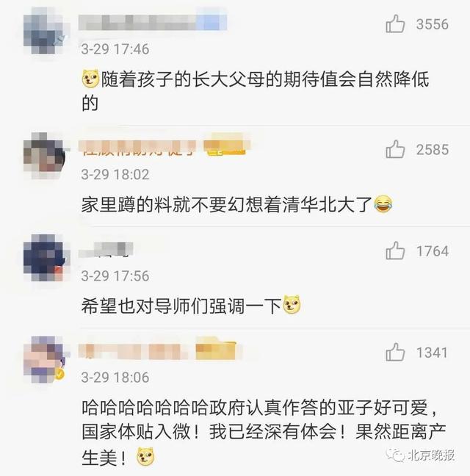Open the comment 希望也对导师们强调一下
Screen dimensions: 470x476
click(191, 305)
